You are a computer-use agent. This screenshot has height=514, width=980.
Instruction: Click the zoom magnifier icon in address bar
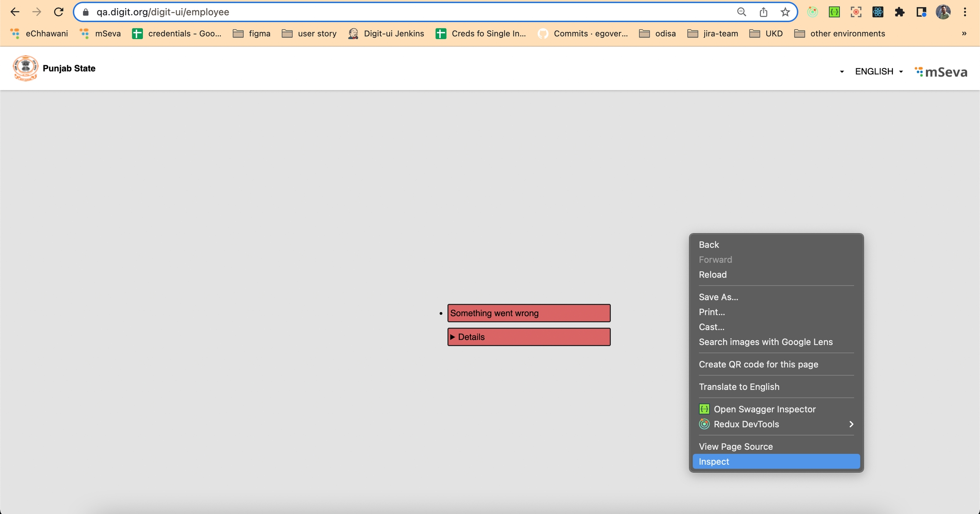pyautogui.click(x=741, y=12)
